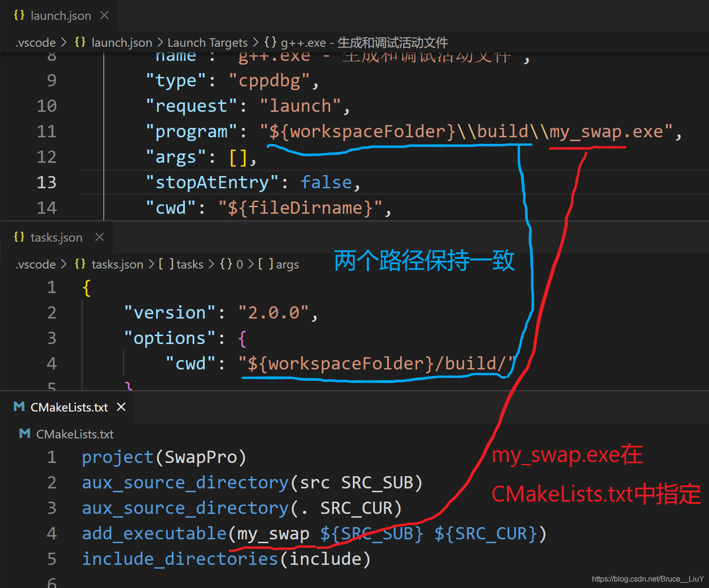Click project(SwapPro) line in CMakeLists.txt
709x588 pixels.
tap(164, 457)
